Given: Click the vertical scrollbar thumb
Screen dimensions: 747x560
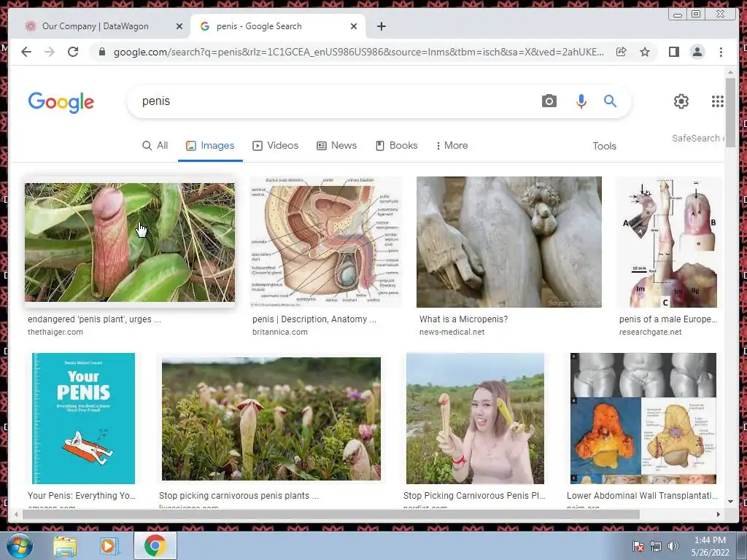Looking at the screenshot, I should point(730,113).
